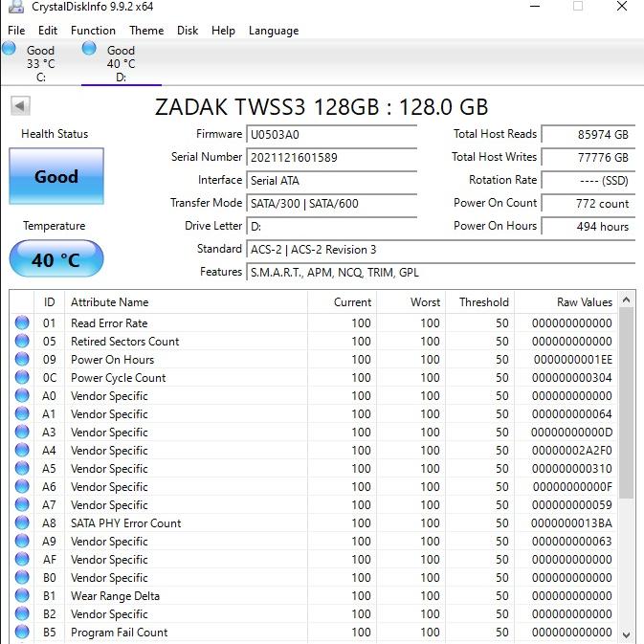Select the Retired Sectors Count attribute name
Image resolution: width=644 pixels, height=644 pixels.
[124, 342]
